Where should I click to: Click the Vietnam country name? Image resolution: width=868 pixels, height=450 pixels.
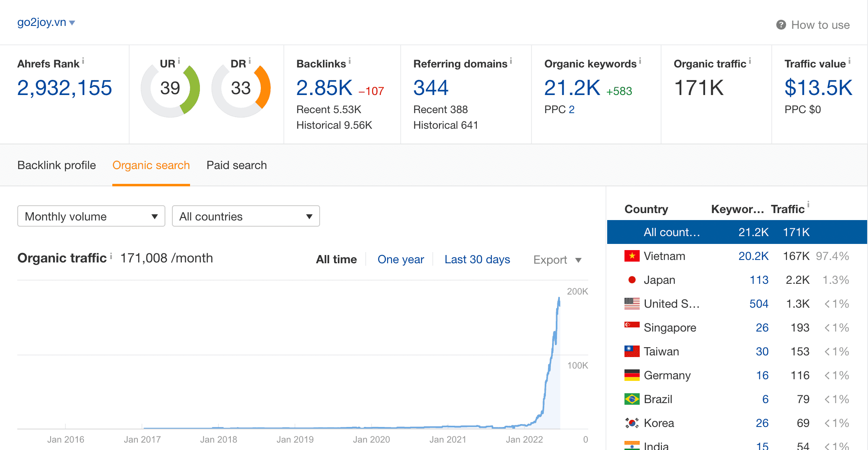click(664, 256)
